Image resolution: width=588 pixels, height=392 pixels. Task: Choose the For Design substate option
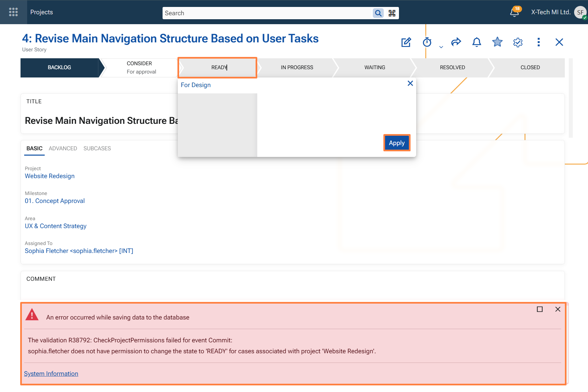coord(196,85)
